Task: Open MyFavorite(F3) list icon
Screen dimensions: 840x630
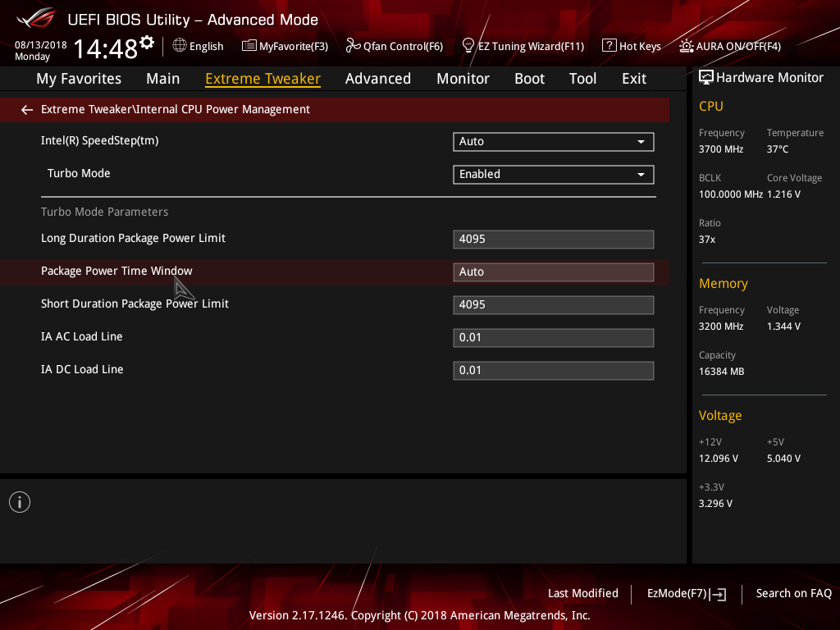Action: point(249,46)
